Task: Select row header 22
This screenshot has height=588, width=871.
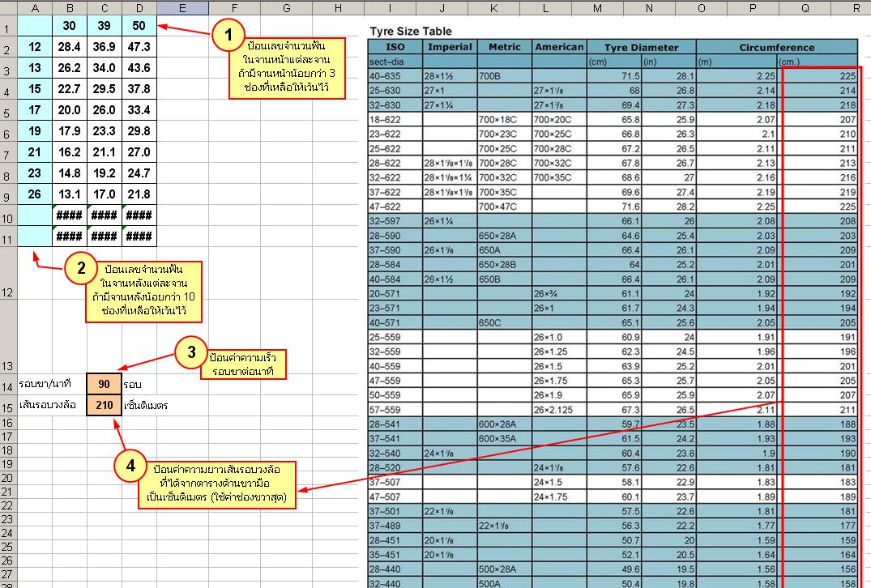Action: click(x=8, y=506)
